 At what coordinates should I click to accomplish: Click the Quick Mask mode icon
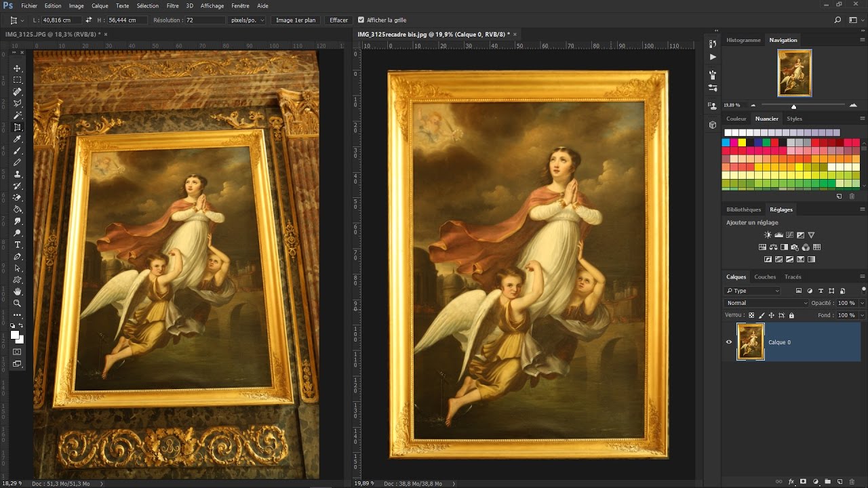(x=18, y=352)
